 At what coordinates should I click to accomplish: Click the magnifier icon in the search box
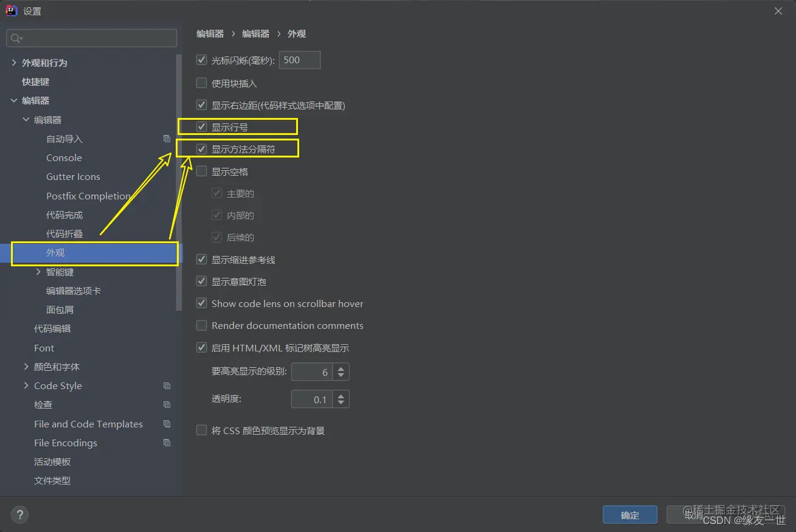point(14,38)
